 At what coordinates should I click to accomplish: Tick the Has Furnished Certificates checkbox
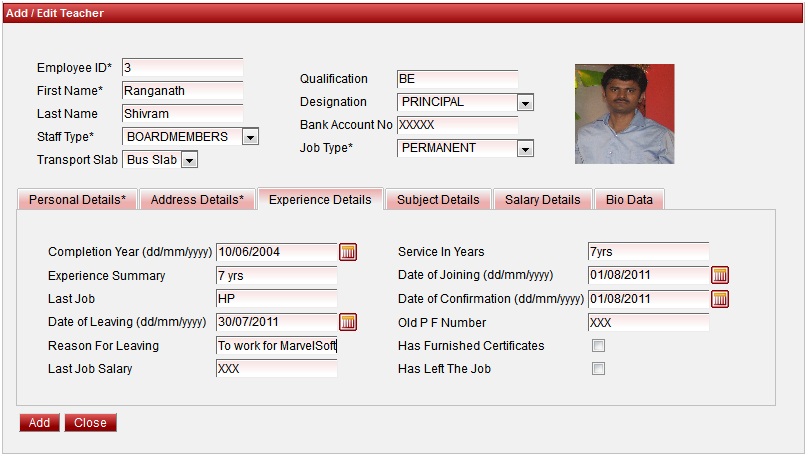coord(599,346)
